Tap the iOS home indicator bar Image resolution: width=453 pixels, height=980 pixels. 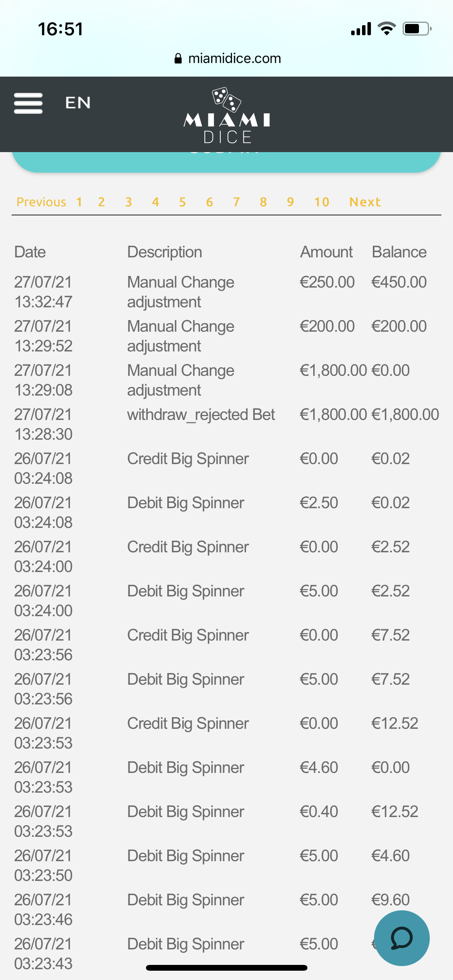[226, 968]
